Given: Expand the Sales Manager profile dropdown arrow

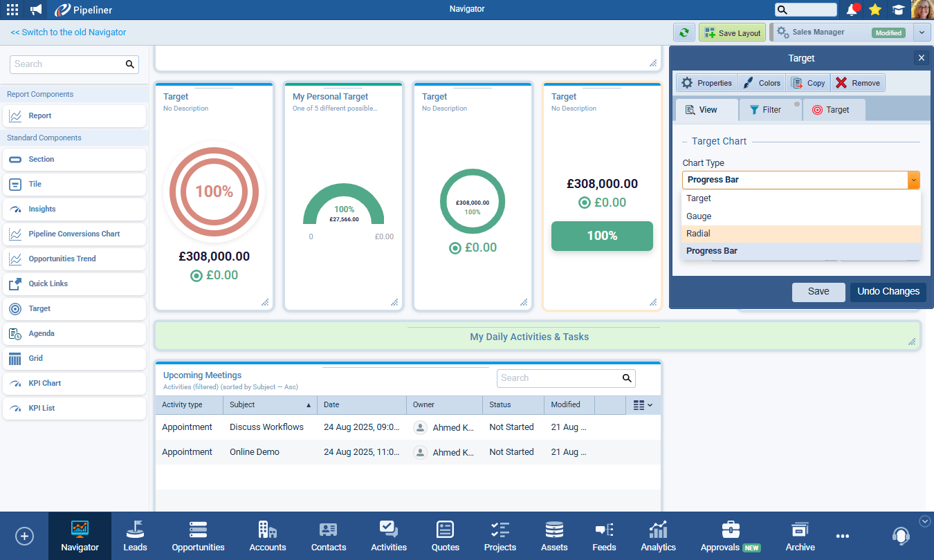Looking at the screenshot, I should point(922,32).
